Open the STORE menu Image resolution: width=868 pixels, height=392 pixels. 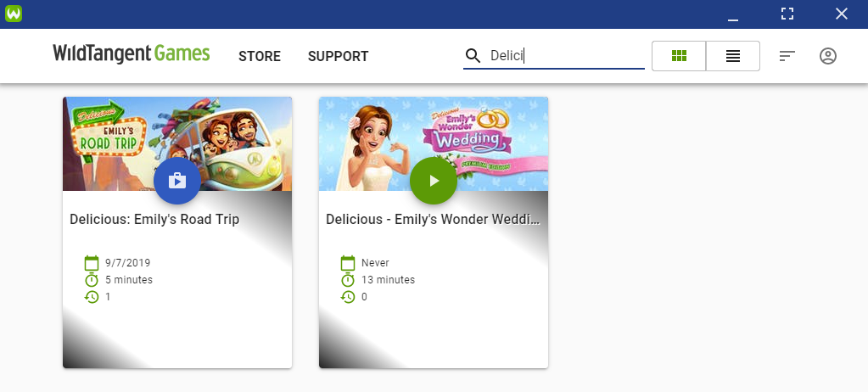click(x=260, y=57)
